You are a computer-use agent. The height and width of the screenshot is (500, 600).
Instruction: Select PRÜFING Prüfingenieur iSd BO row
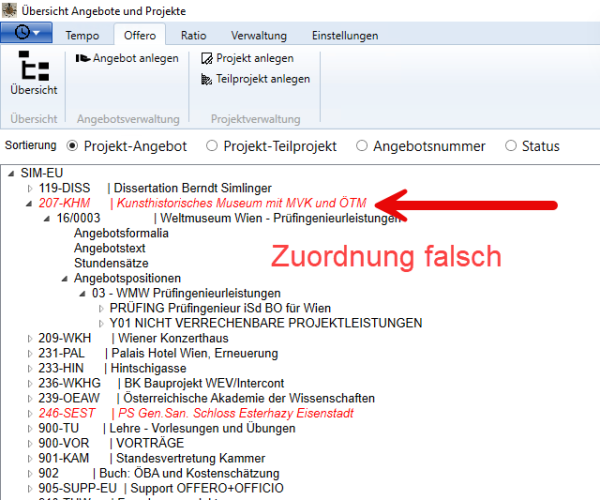(x=220, y=308)
